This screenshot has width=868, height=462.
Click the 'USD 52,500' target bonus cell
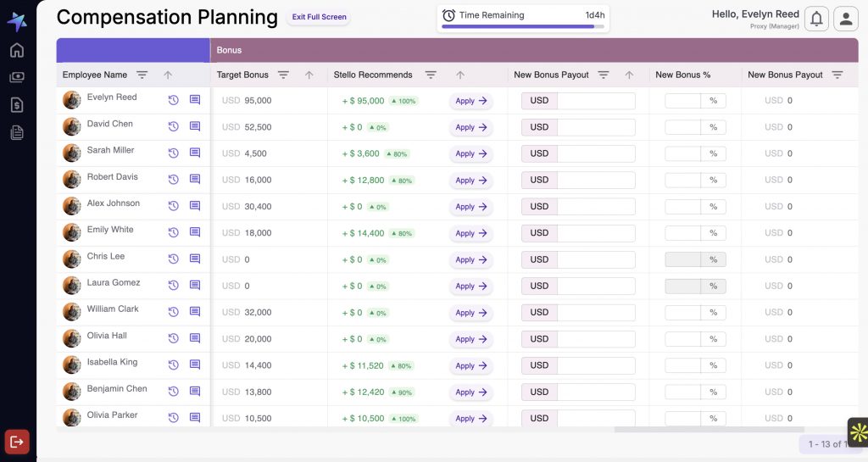pyautogui.click(x=247, y=126)
